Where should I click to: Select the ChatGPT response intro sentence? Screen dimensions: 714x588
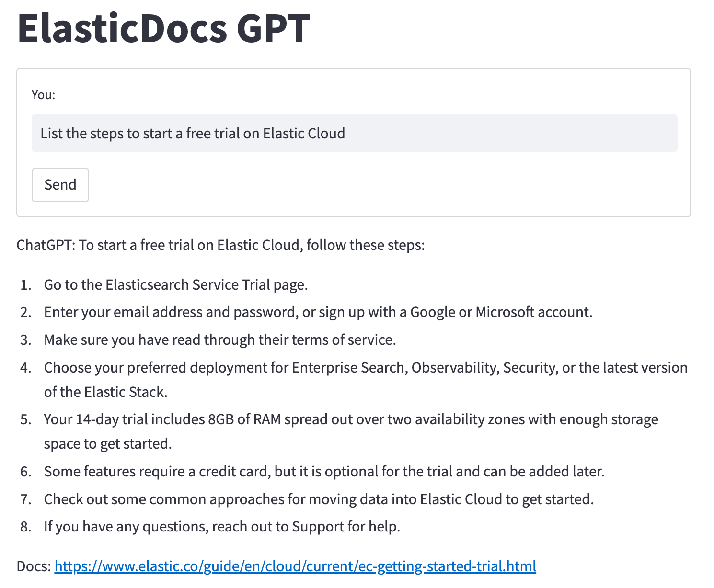click(220, 245)
